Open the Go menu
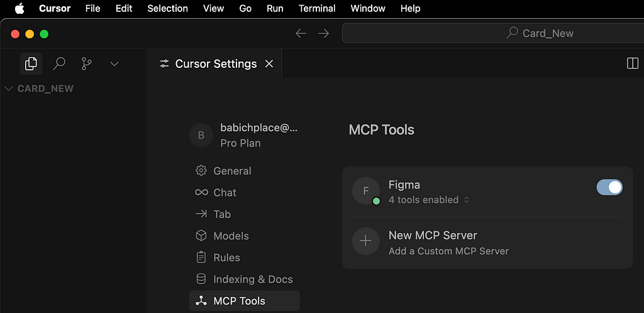Screen dimensions: 644x313 [x=245, y=9]
